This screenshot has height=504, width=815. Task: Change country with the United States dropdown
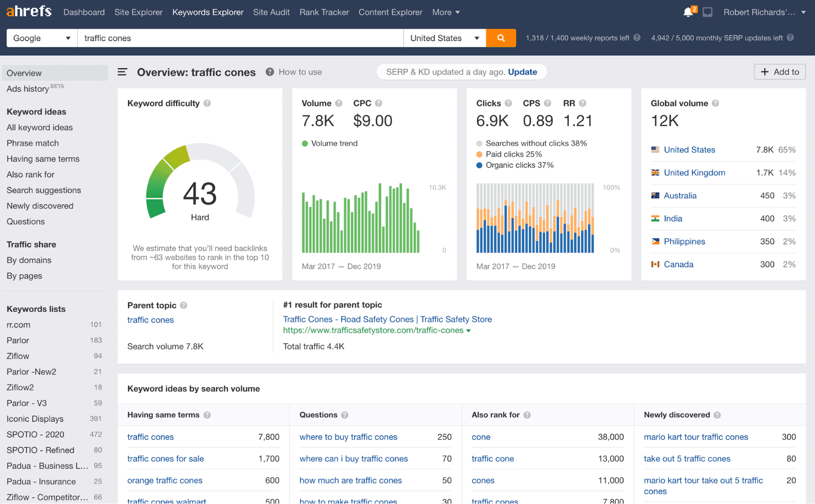(x=444, y=38)
